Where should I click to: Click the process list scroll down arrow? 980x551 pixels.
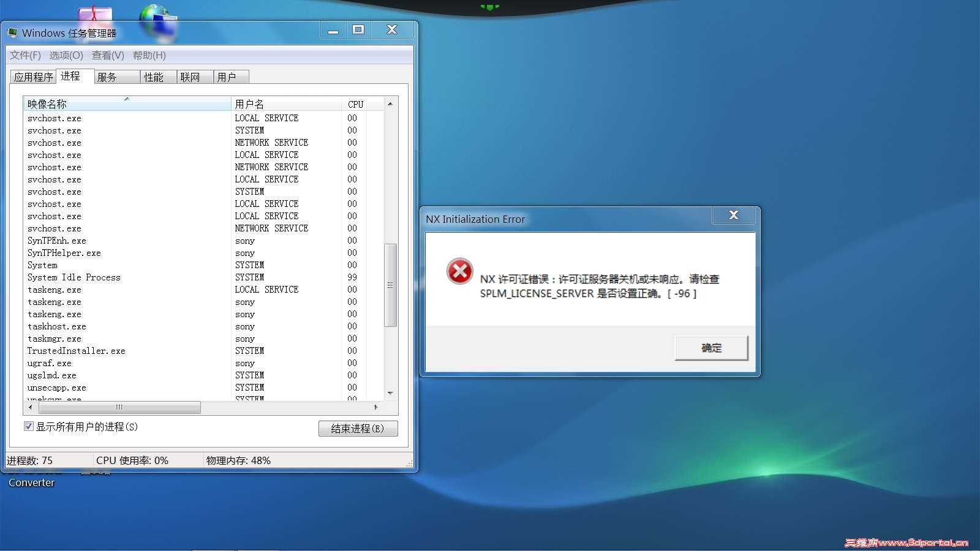click(390, 393)
